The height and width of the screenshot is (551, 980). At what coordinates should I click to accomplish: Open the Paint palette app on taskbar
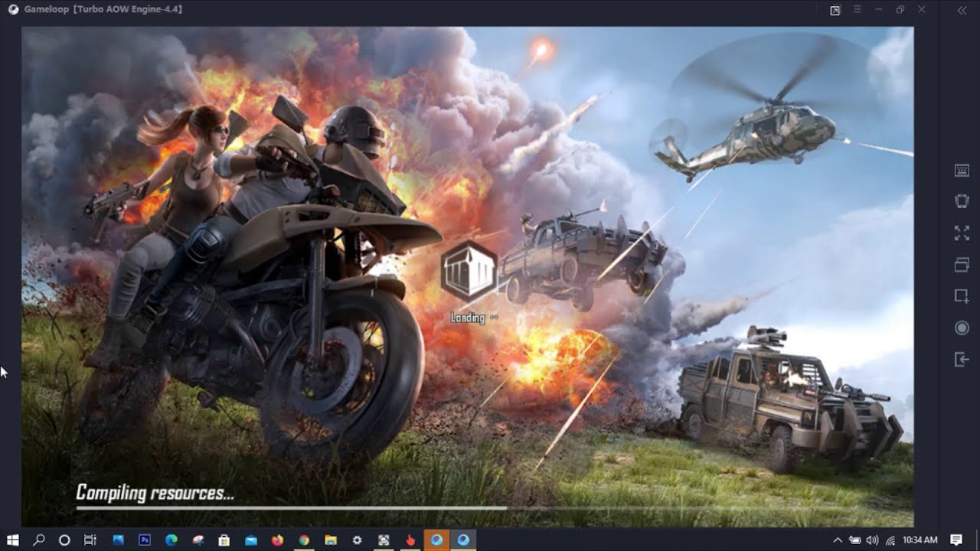click(198, 540)
